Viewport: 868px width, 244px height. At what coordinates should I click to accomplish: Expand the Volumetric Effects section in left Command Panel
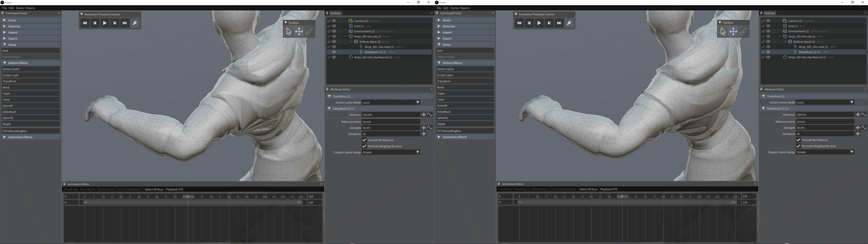20,137
